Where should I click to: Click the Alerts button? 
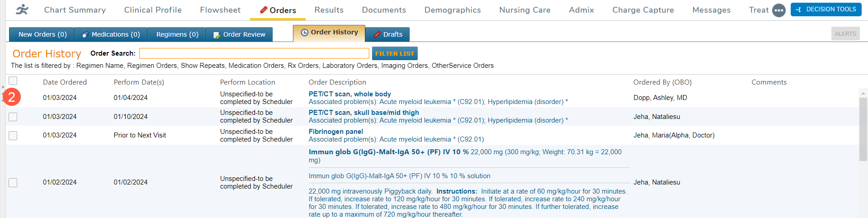(845, 34)
